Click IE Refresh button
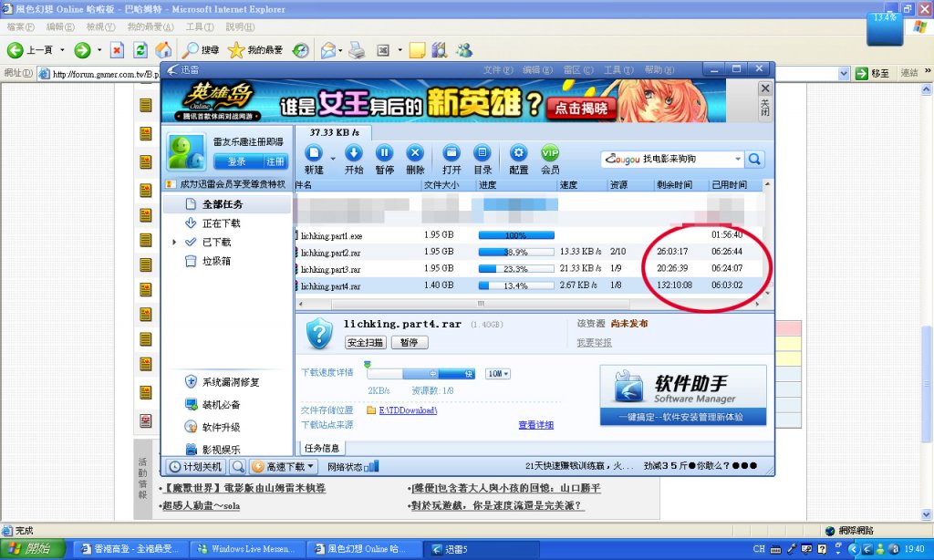 click(x=140, y=50)
